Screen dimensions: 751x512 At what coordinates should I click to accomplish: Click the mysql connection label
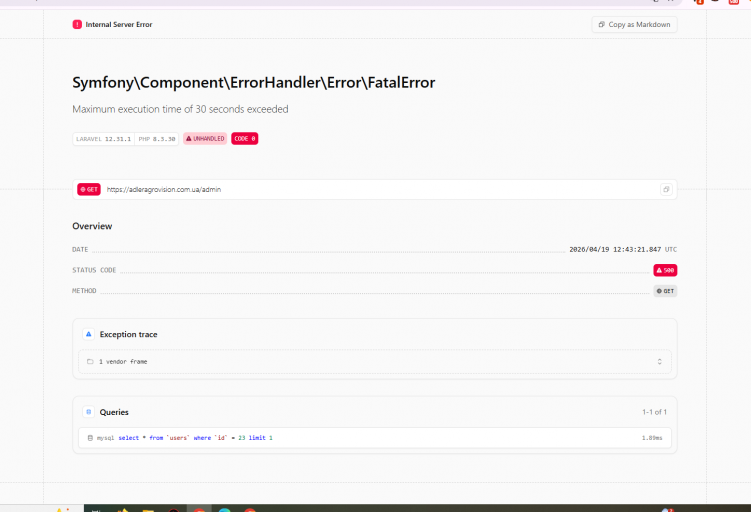[105, 438]
